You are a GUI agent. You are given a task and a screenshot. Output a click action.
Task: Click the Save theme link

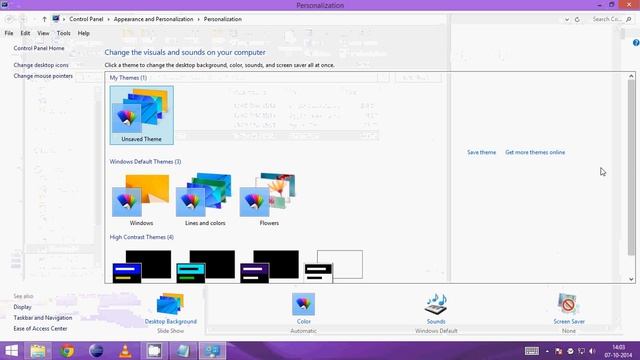(x=482, y=152)
